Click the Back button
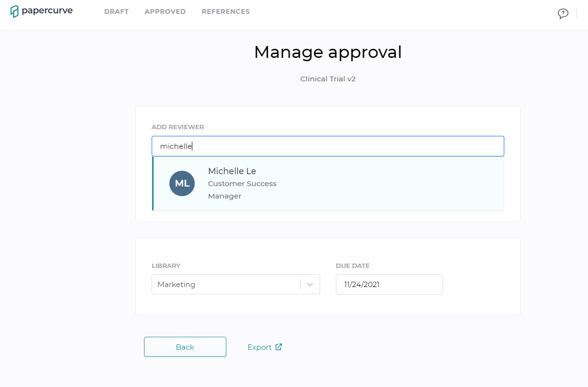 click(185, 346)
